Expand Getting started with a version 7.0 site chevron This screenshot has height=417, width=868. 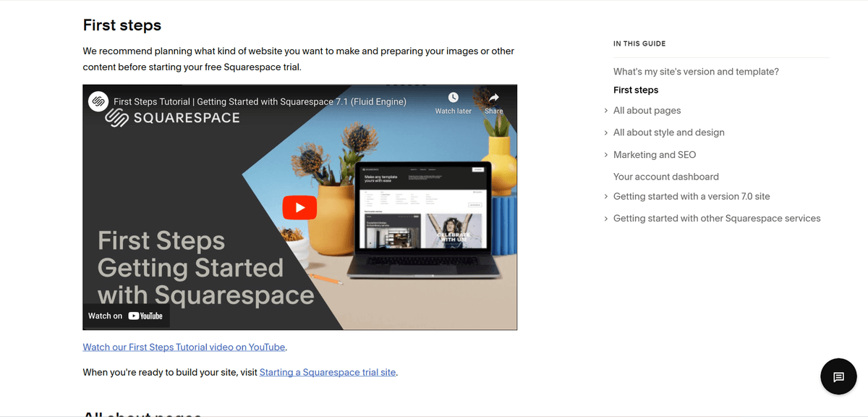coord(606,196)
